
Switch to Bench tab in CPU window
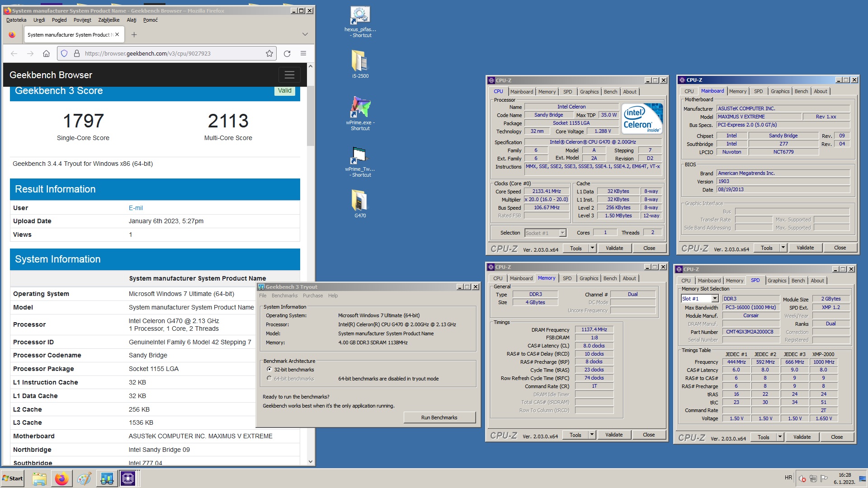tap(610, 92)
